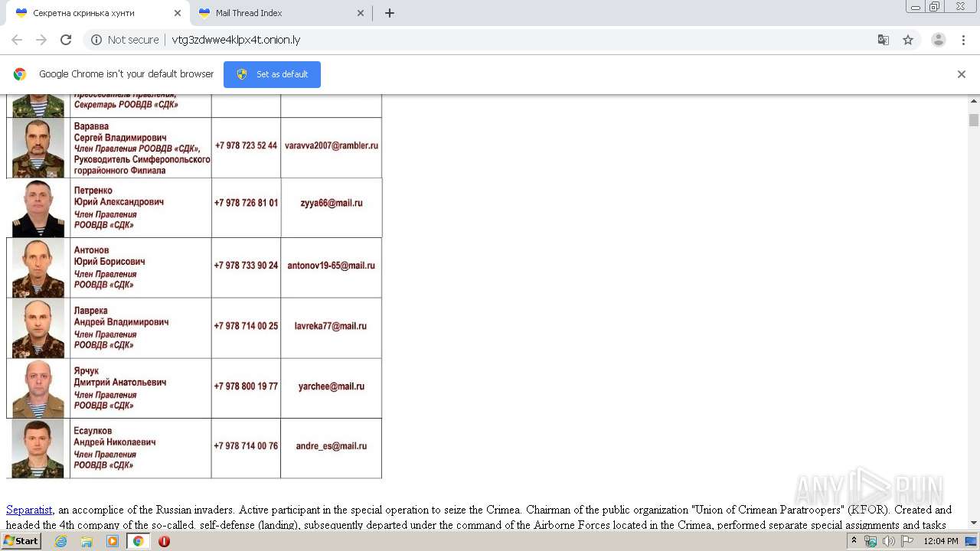980x551 pixels.
Task: Close the Mail Thread Index tab
Action: coord(361,13)
